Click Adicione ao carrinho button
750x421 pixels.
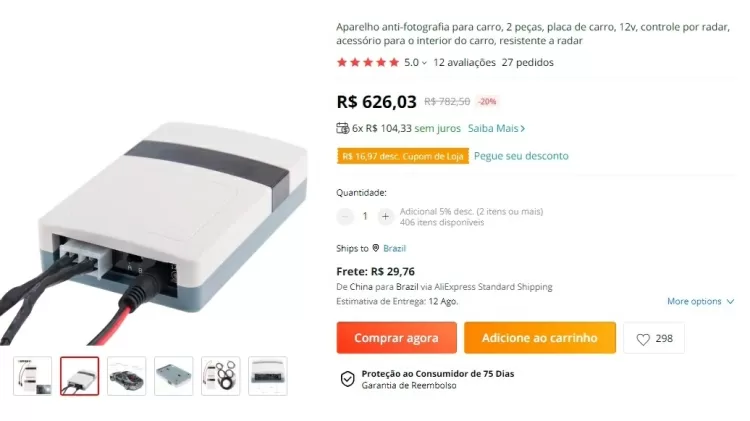point(540,338)
